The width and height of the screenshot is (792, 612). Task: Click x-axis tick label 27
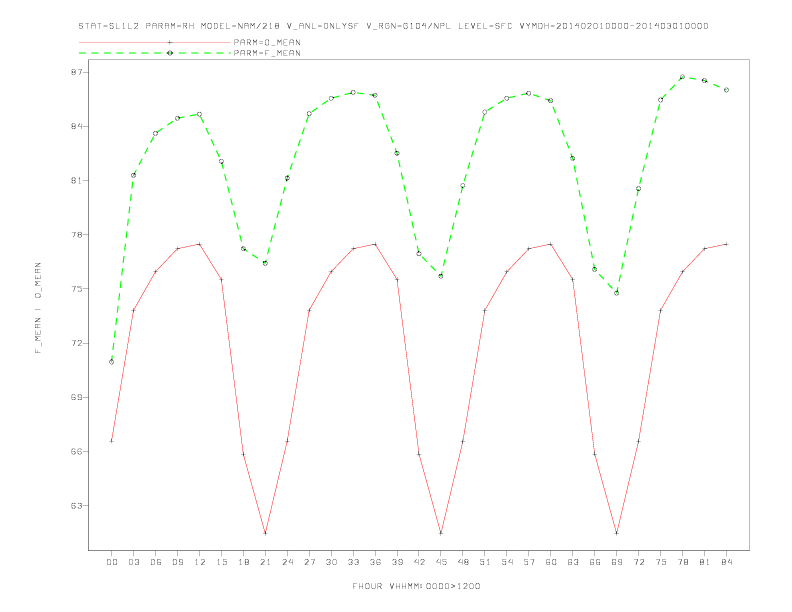click(309, 562)
